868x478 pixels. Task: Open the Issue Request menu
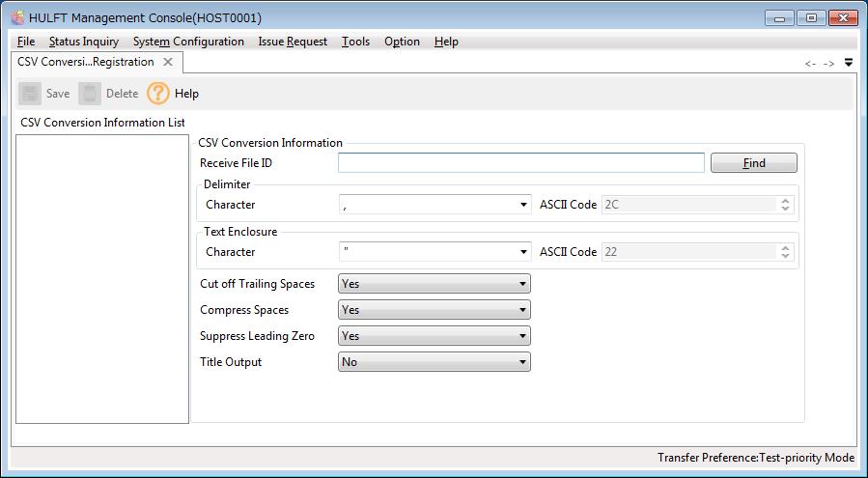(x=293, y=42)
